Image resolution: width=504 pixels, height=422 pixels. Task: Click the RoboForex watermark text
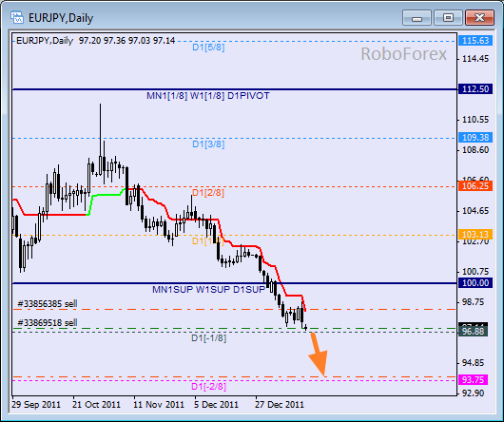[404, 54]
